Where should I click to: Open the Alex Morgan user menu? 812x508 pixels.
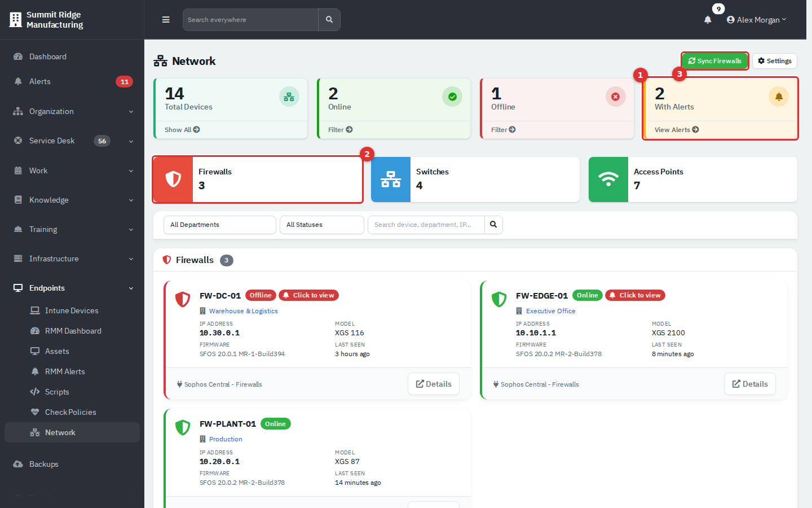click(x=757, y=20)
